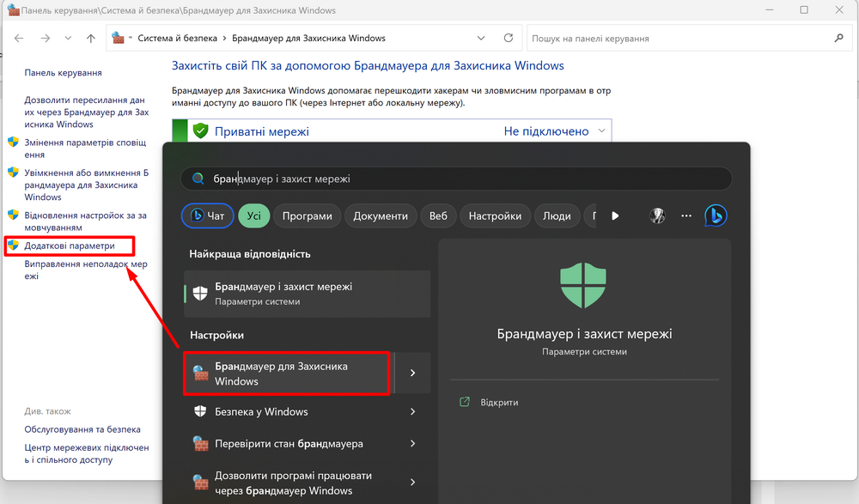Expand Перевірити стан брандмауера result
The width and height of the screenshot is (859, 504).
(411, 443)
